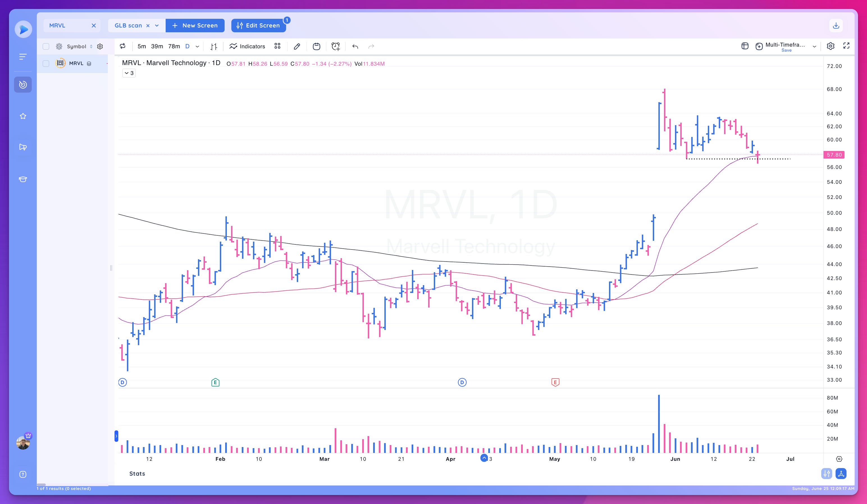The image size is (867, 504).
Task: Click the network nodes icon at bottom right
Action: [841, 473]
